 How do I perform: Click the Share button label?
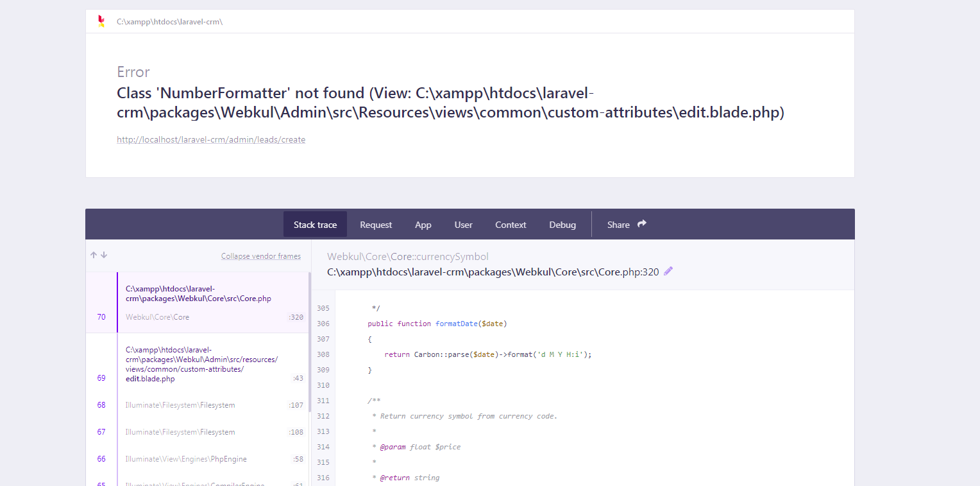pos(618,225)
